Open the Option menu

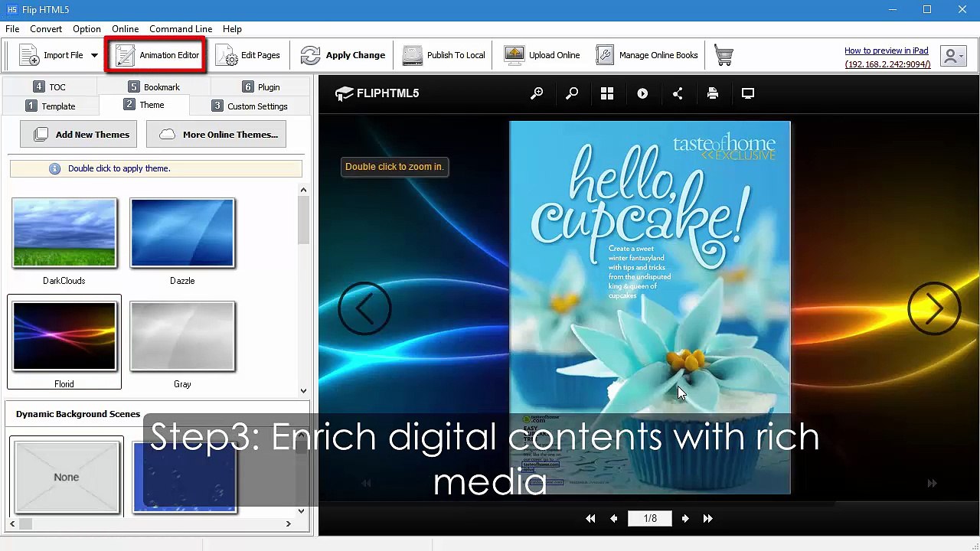(x=87, y=28)
